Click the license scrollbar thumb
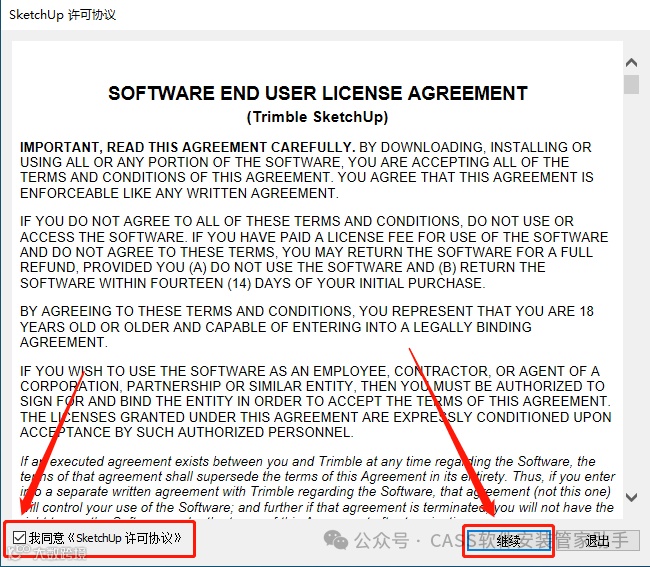This screenshot has width=650, height=567. pos(631,85)
